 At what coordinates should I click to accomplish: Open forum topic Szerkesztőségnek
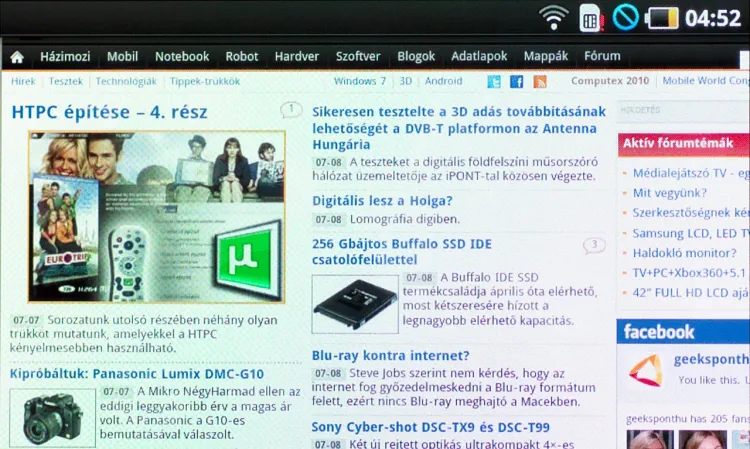click(691, 213)
